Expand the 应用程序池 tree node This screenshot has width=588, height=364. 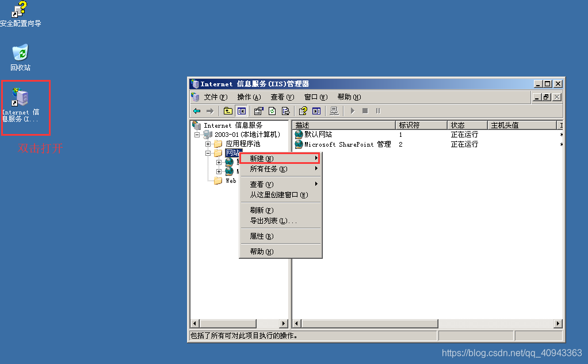(208, 144)
